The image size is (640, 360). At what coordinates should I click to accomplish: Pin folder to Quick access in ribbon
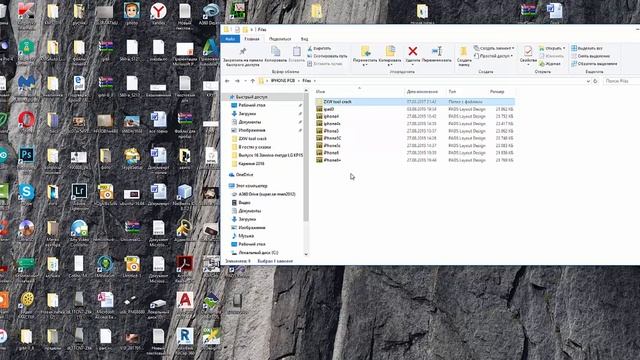click(243, 56)
